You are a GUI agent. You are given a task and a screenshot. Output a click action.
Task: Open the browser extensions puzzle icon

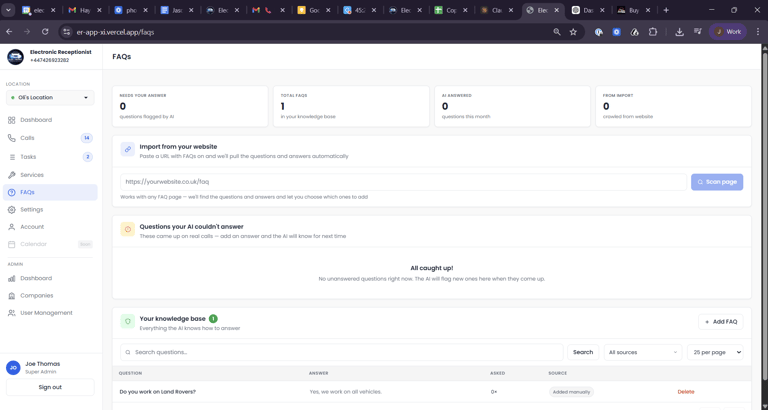tap(652, 32)
